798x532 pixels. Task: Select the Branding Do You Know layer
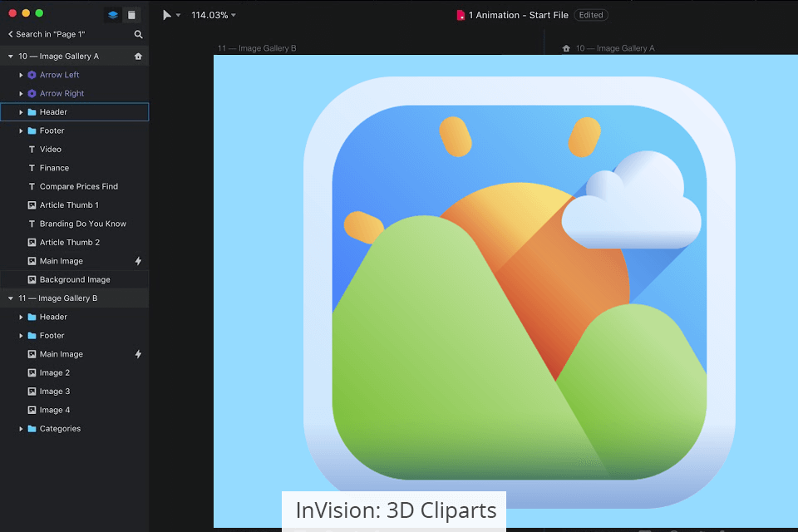(x=74, y=224)
